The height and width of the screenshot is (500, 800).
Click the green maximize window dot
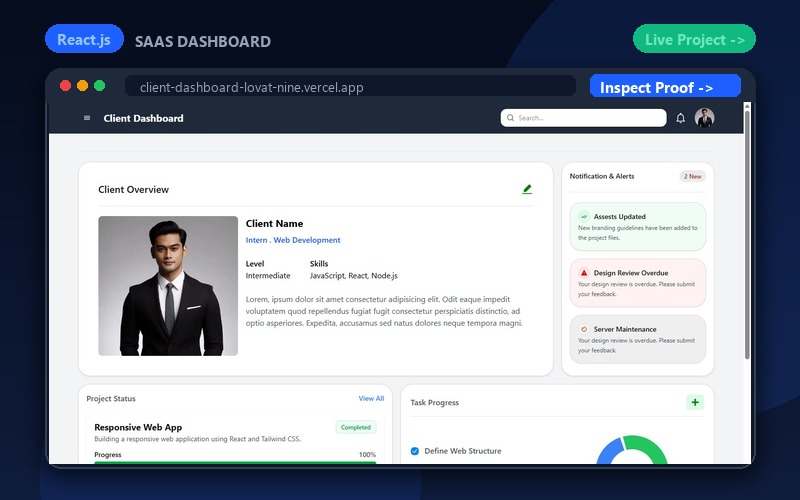coord(100,86)
